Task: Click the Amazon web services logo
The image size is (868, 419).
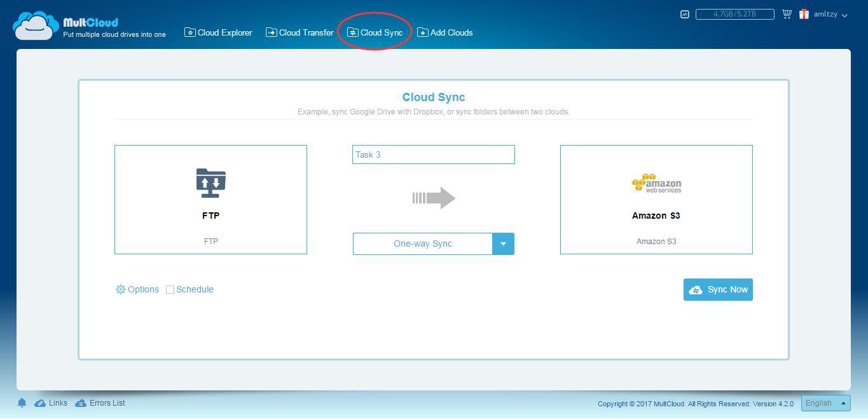Action: coord(656,184)
